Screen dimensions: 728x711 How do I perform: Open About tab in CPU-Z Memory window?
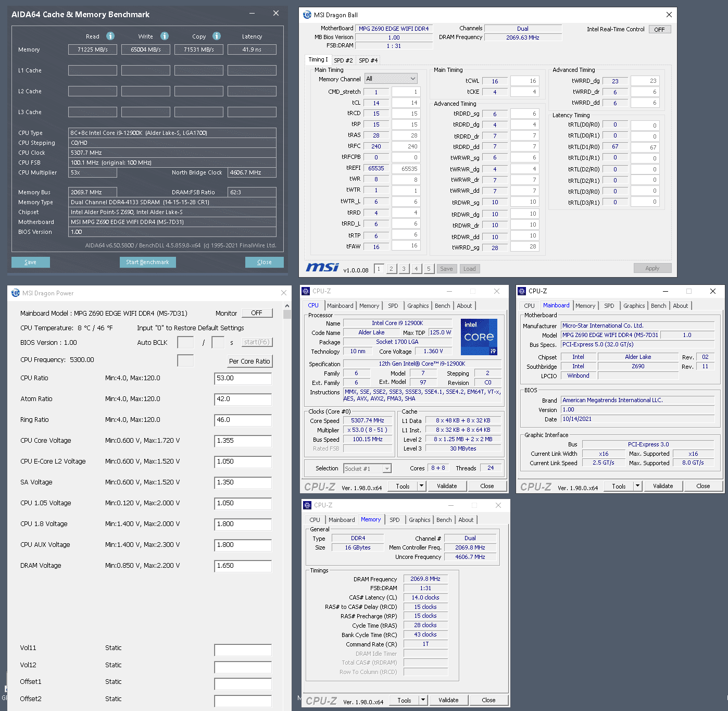[466, 520]
